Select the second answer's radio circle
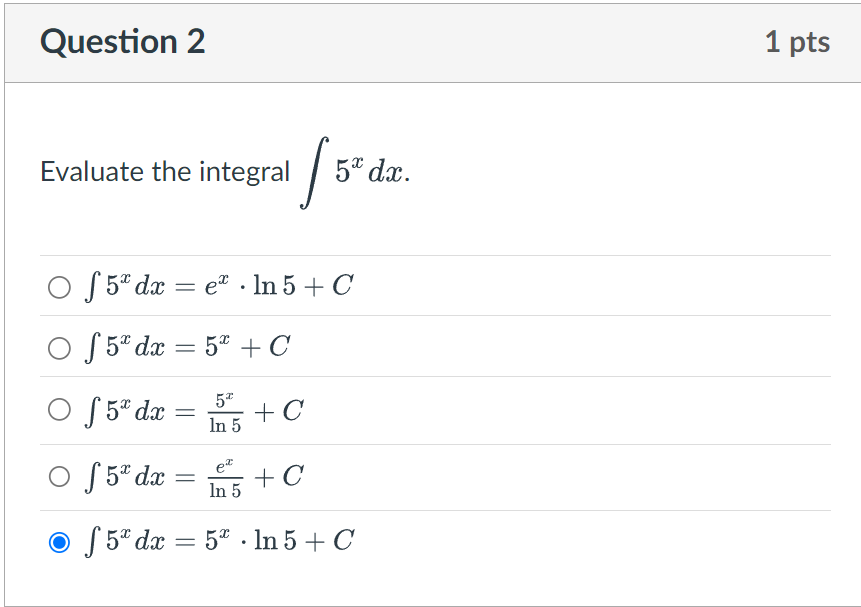Viewport: 861px width, 607px height. point(58,348)
